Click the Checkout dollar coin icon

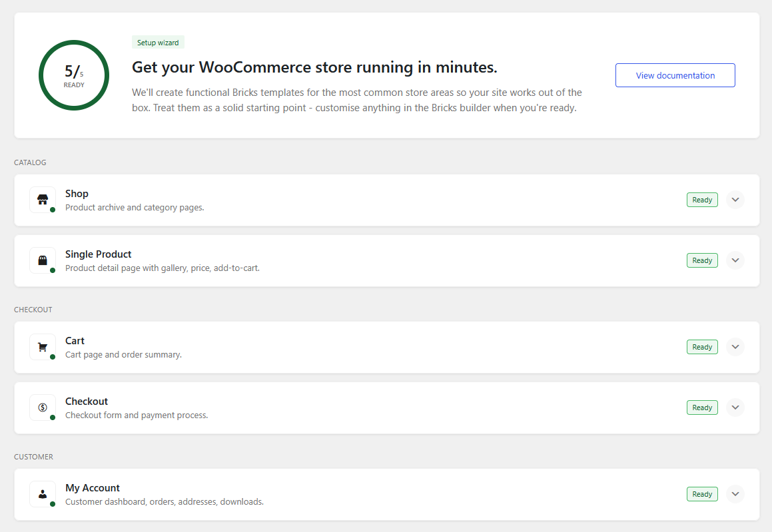(x=43, y=407)
